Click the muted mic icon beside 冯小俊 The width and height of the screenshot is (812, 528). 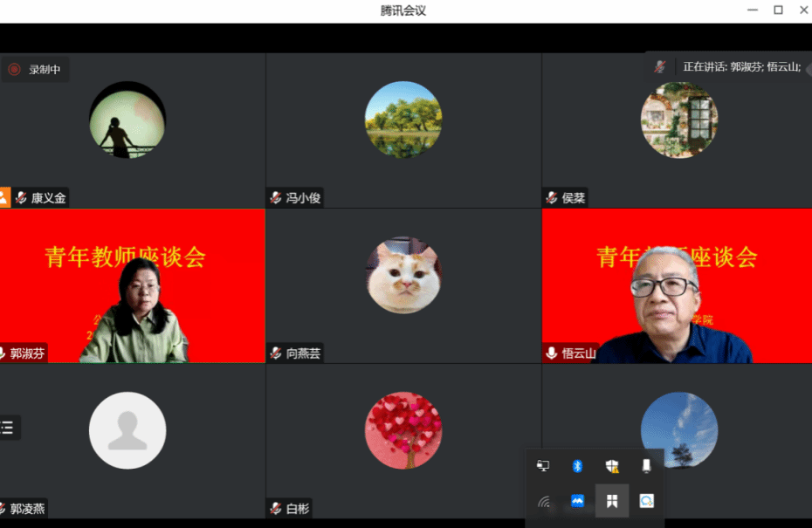coord(276,198)
